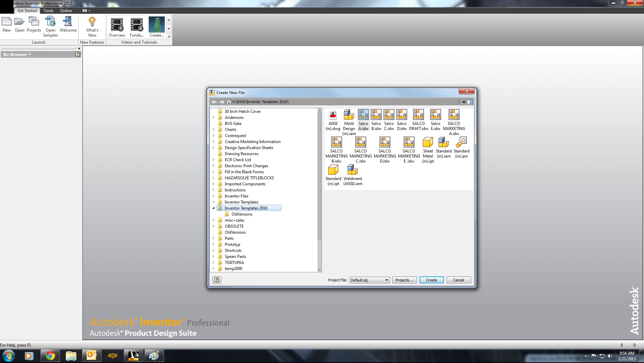The height and width of the screenshot is (363, 644).
Task: Click the back arrow in Create New File dialog
Action: click(214, 102)
